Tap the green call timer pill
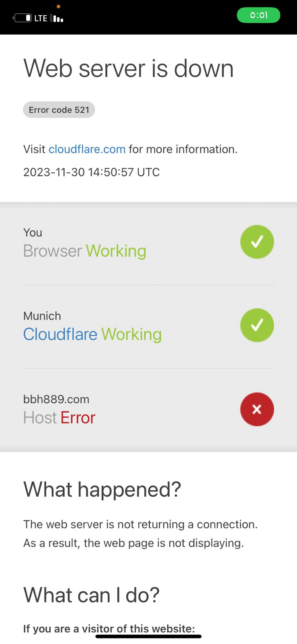 coord(258,15)
